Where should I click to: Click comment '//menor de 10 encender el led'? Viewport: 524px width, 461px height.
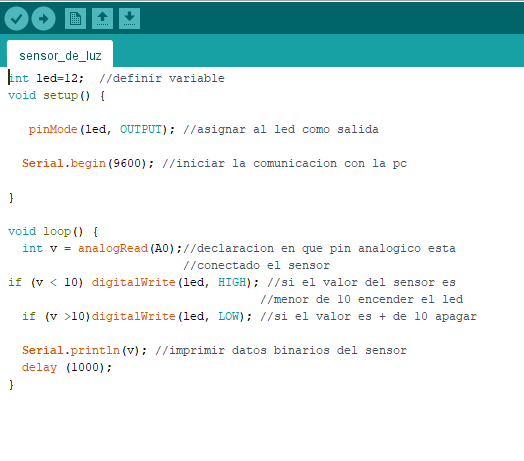pos(362,300)
